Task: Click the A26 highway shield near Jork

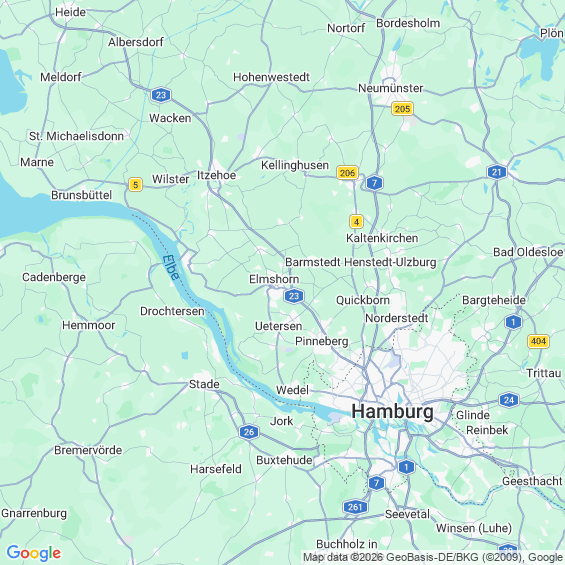Action: coord(249,432)
